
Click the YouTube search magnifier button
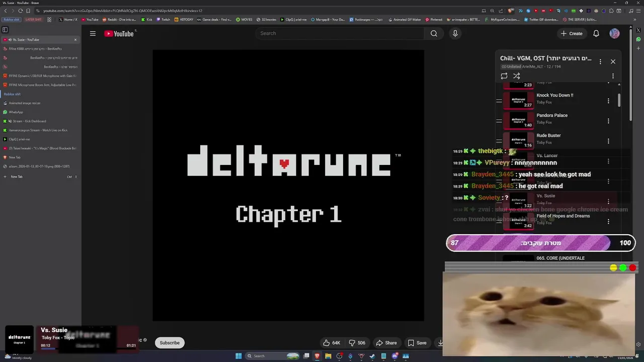click(434, 34)
